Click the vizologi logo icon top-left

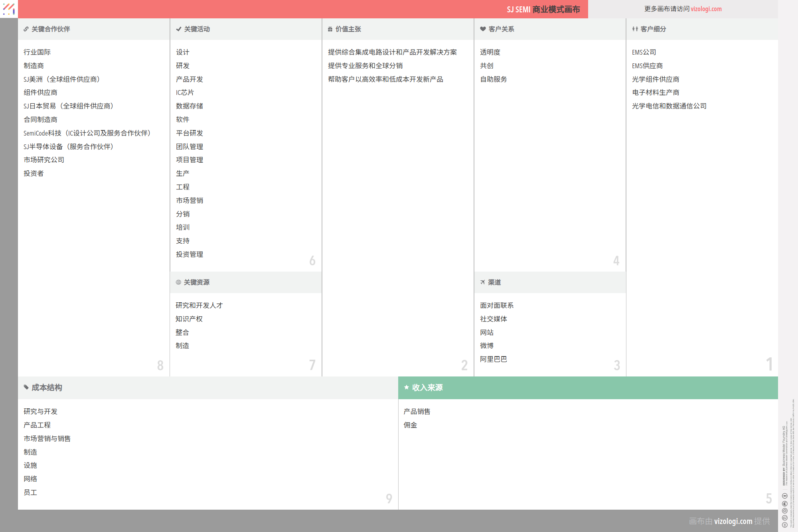click(x=9, y=9)
